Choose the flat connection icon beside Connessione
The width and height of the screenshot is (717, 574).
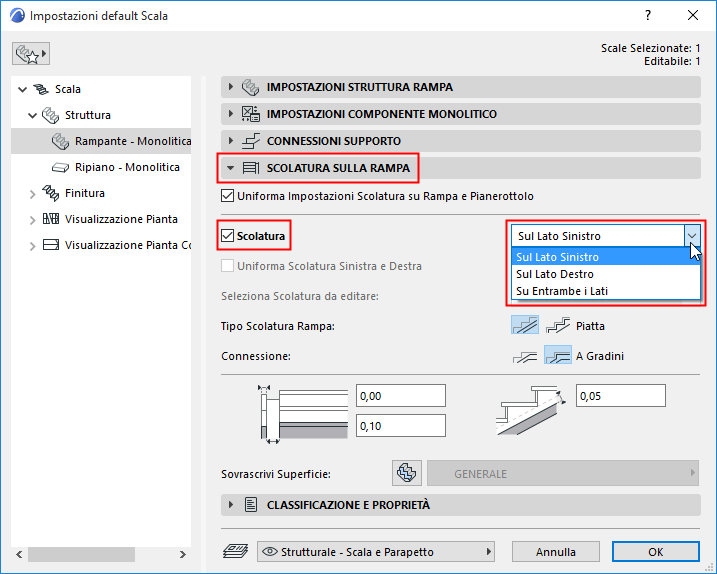click(525, 356)
